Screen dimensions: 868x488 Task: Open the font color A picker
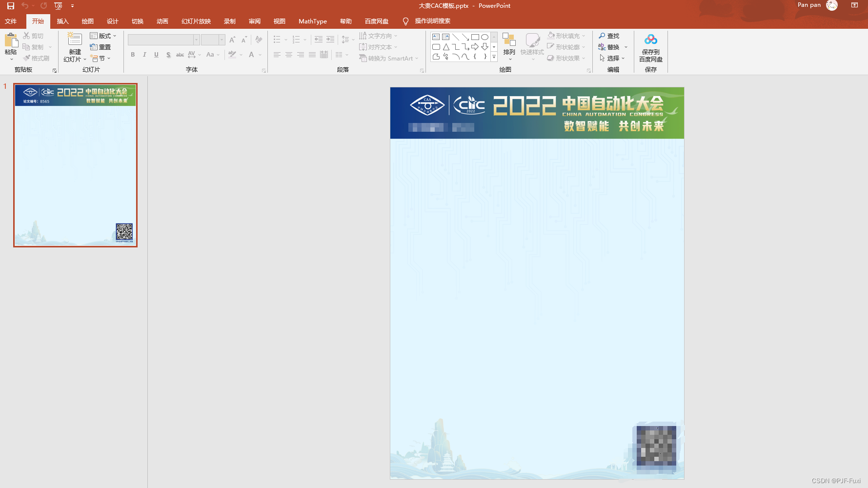tap(252, 55)
